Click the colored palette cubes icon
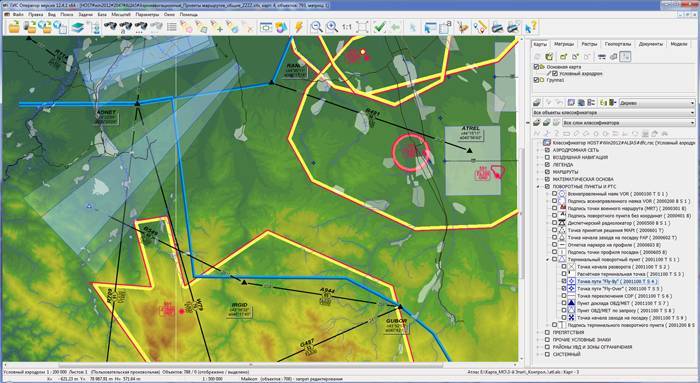 coord(281,27)
